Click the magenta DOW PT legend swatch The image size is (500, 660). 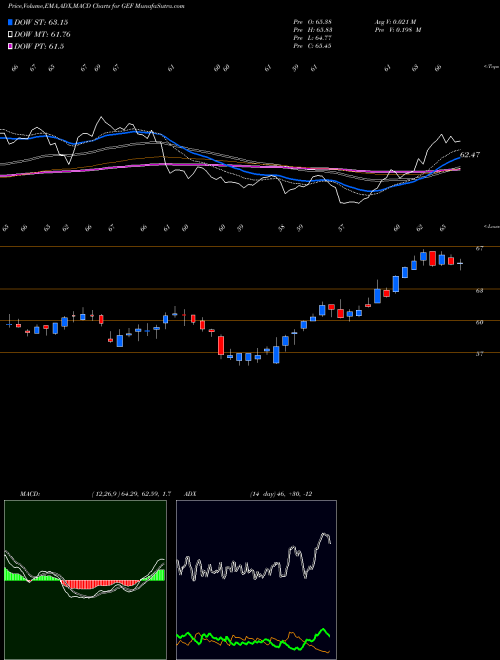click(11, 46)
